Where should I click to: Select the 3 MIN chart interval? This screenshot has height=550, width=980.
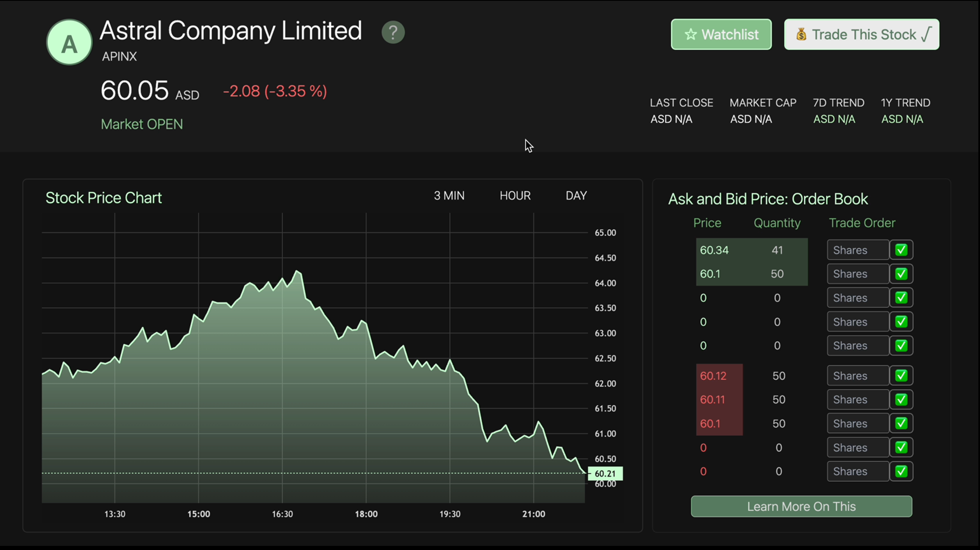point(449,195)
